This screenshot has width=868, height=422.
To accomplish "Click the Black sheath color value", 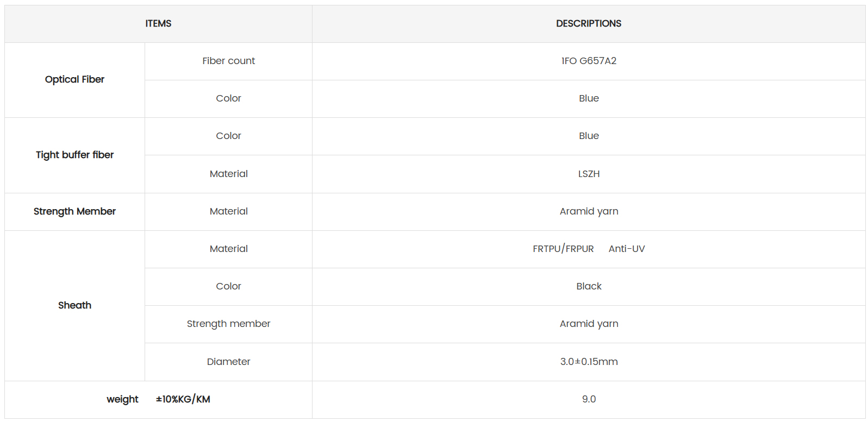I will pyautogui.click(x=589, y=286).
